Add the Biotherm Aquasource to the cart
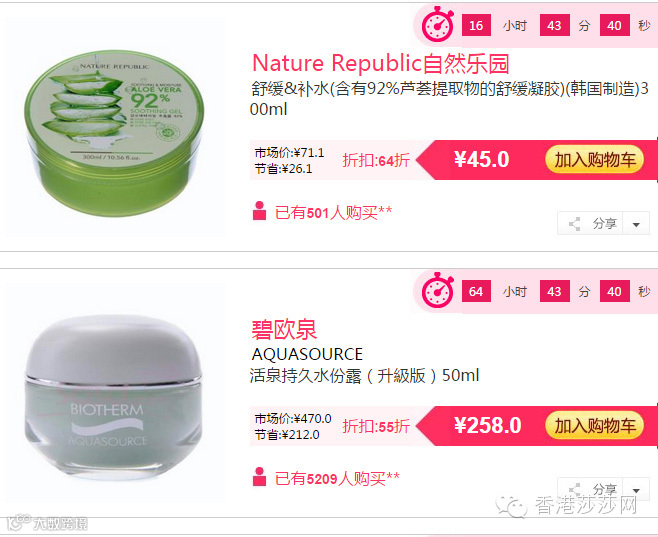 click(x=594, y=426)
